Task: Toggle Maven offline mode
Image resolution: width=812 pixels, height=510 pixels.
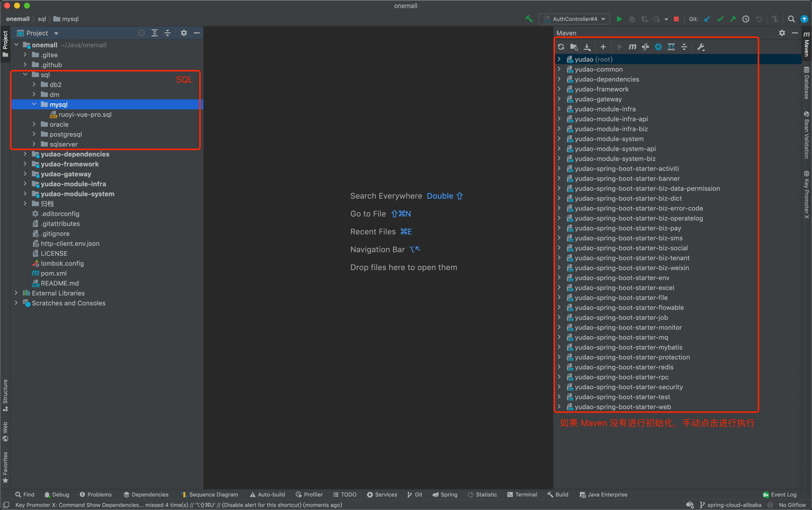Action: pyautogui.click(x=646, y=47)
